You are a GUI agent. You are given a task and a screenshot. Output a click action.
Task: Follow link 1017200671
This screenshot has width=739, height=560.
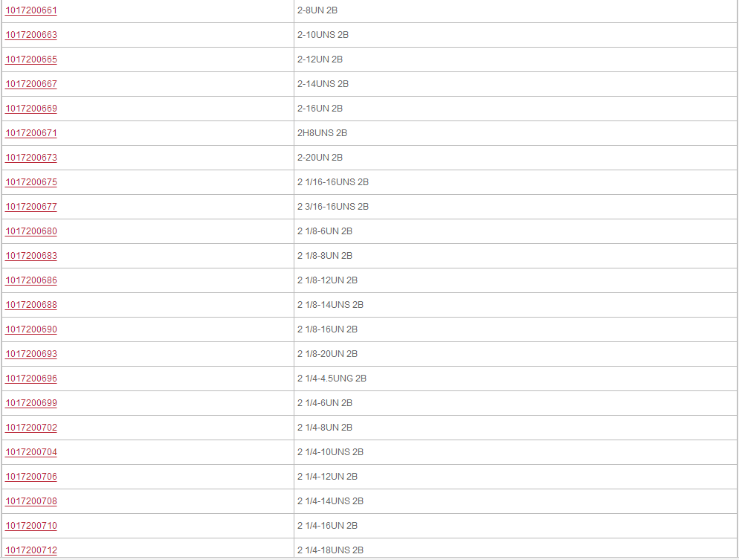click(x=31, y=133)
